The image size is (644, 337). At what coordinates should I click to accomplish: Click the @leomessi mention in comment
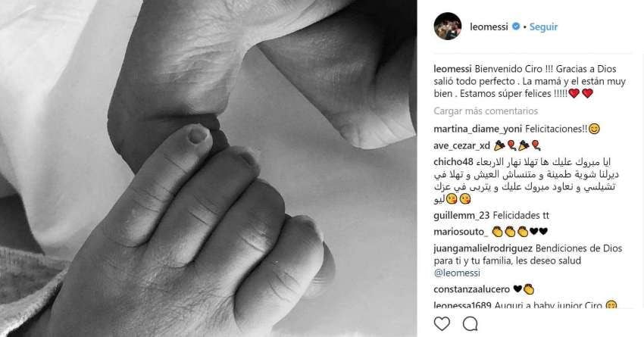(x=457, y=273)
